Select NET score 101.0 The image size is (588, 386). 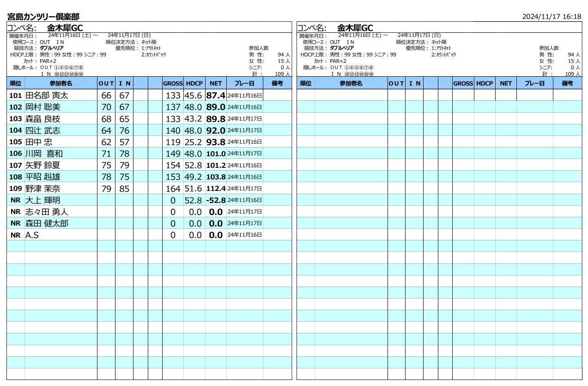216,153
